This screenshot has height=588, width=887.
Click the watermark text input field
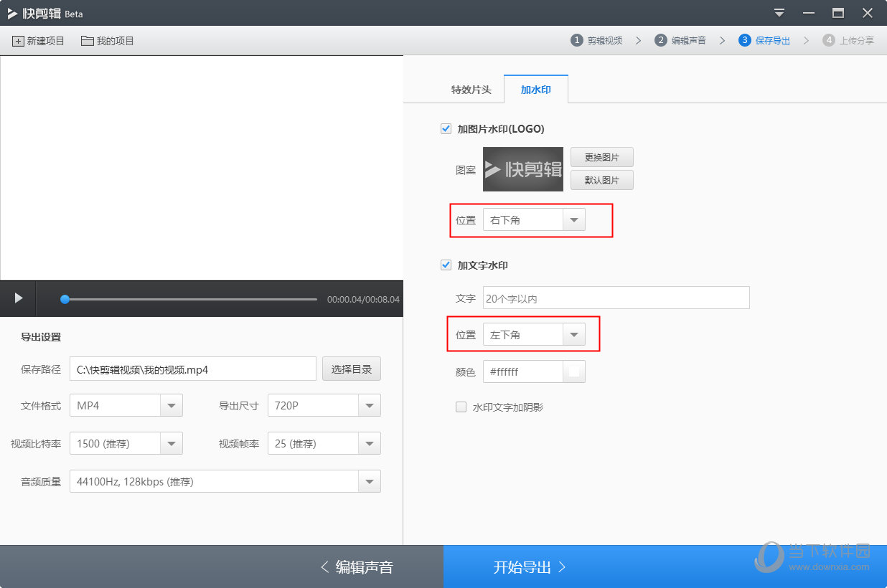tap(616, 298)
